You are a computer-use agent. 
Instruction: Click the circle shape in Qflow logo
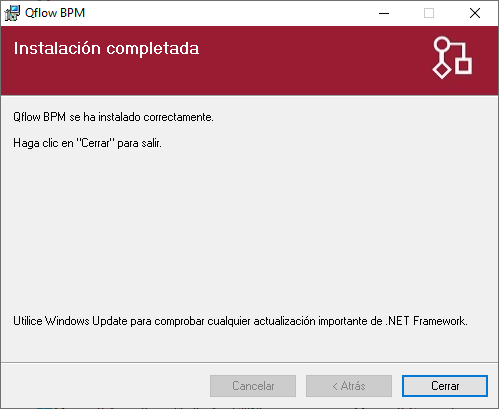442,44
